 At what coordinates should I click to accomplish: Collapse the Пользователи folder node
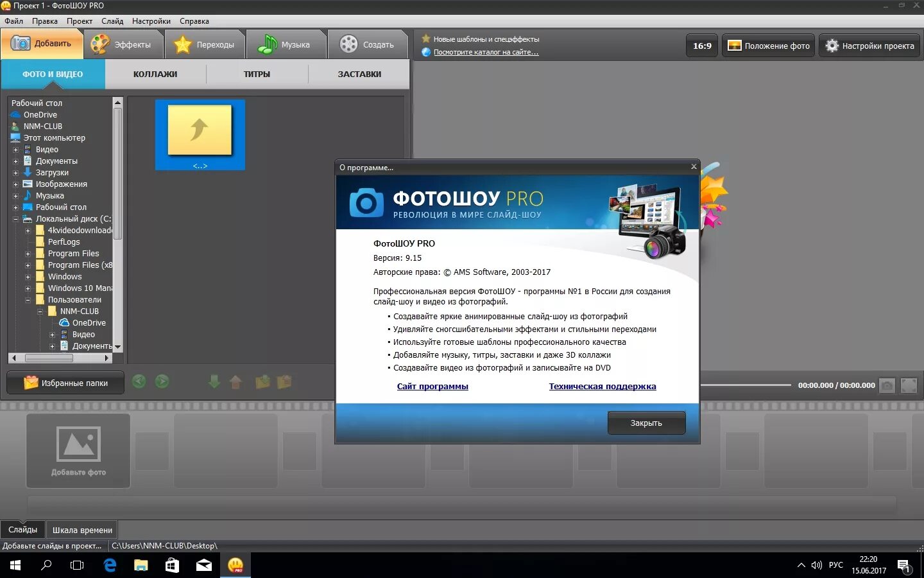tap(28, 300)
